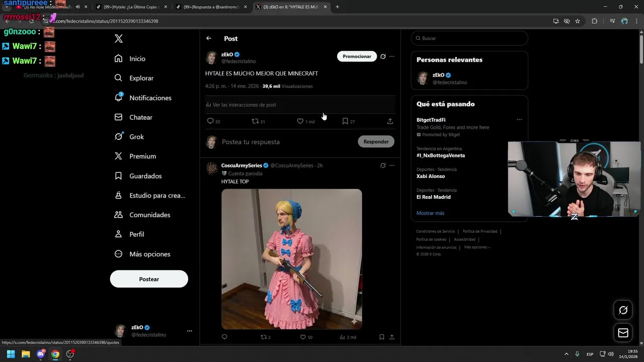
Task: Open Política de Privacidad link
Action: (480, 231)
